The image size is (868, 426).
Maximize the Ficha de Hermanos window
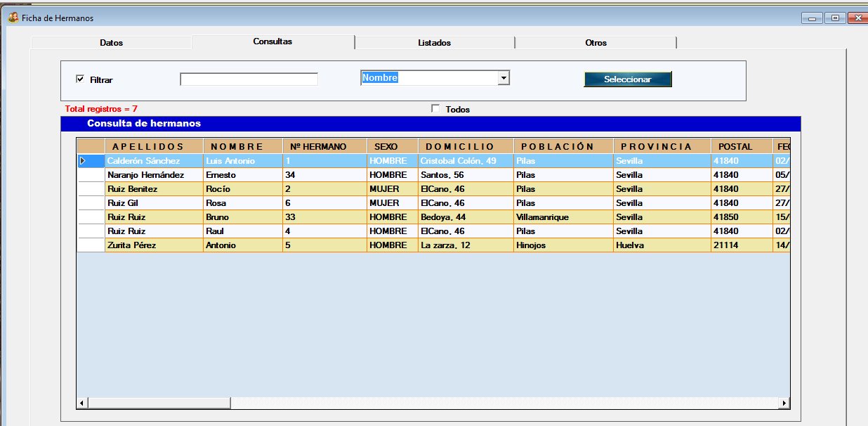point(835,18)
